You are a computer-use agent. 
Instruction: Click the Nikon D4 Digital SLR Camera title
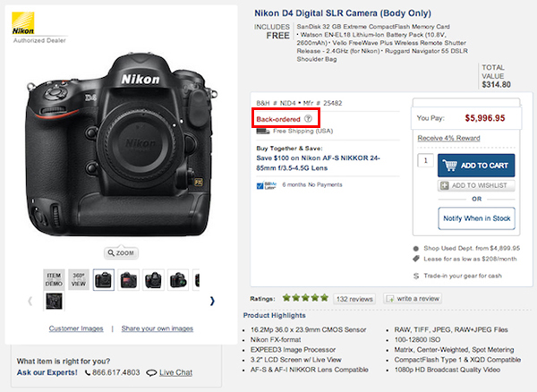point(343,13)
